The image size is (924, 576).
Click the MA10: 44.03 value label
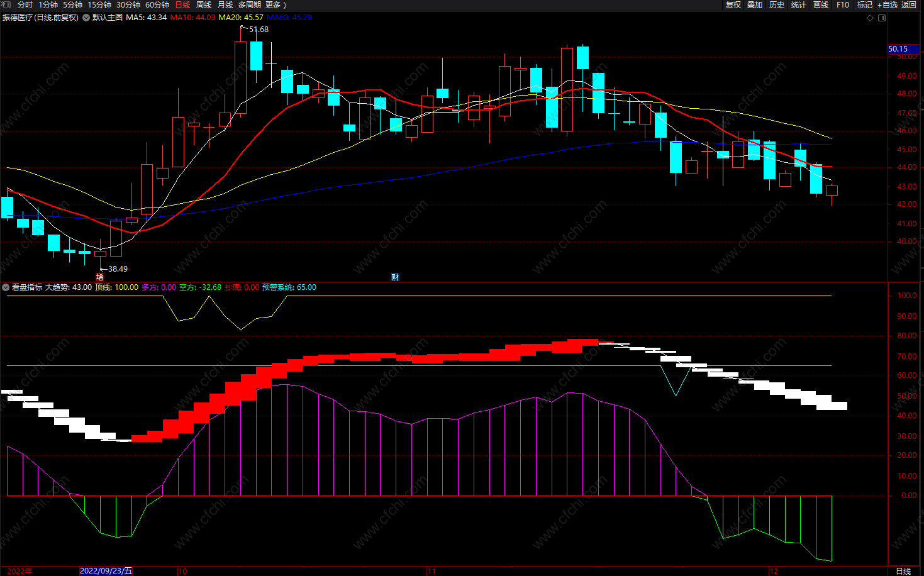coord(192,18)
